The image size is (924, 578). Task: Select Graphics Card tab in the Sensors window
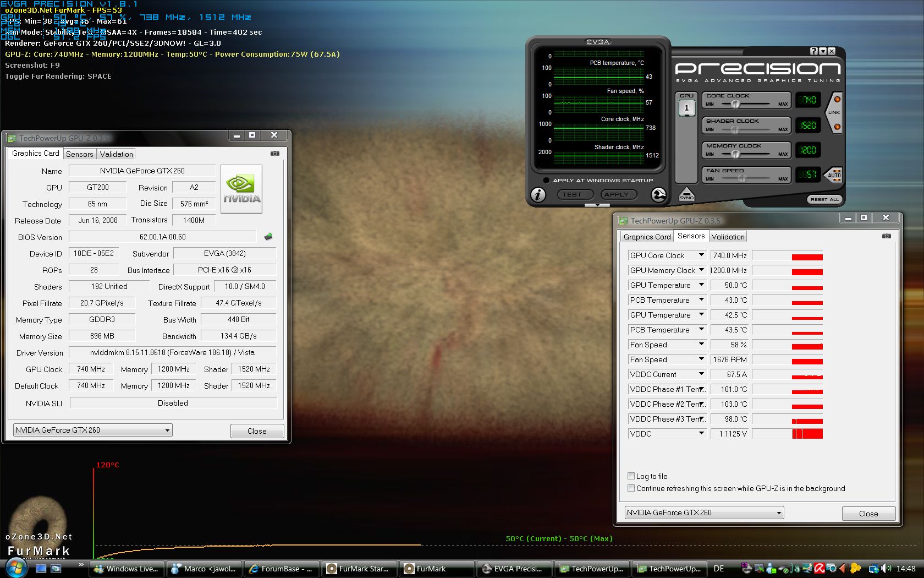click(x=647, y=237)
